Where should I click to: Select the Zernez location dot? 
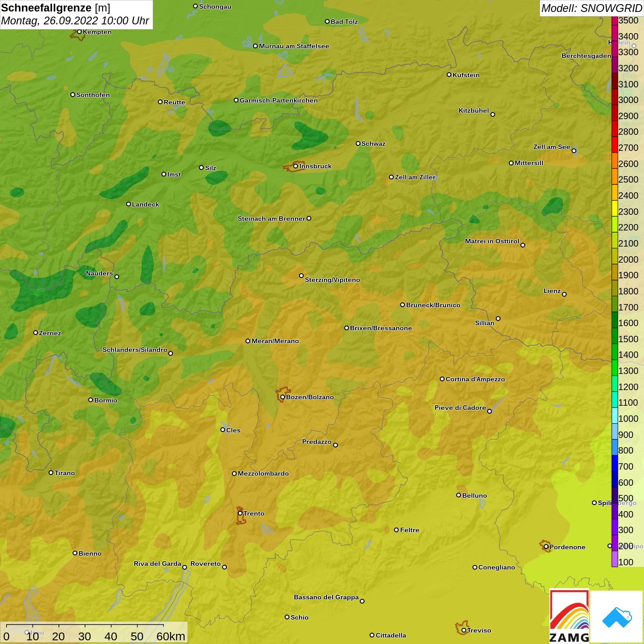pyautogui.click(x=35, y=333)
